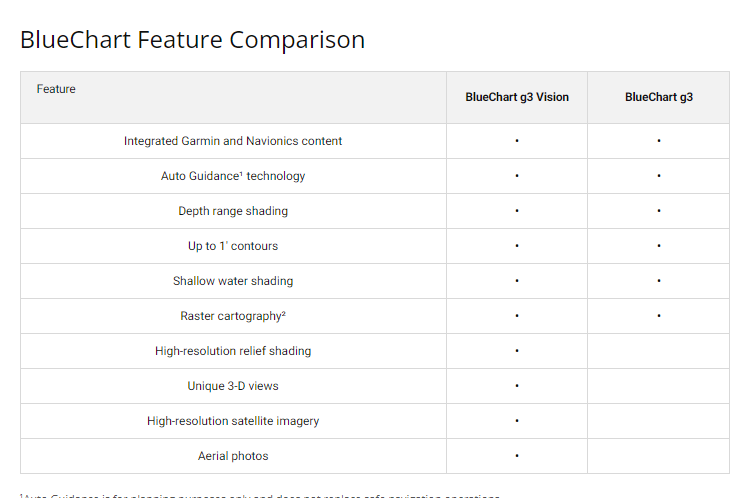Click g3 bullet for Auto Guidance technology
Viewport: 748px width, 498px height.
tap(659, 176)
